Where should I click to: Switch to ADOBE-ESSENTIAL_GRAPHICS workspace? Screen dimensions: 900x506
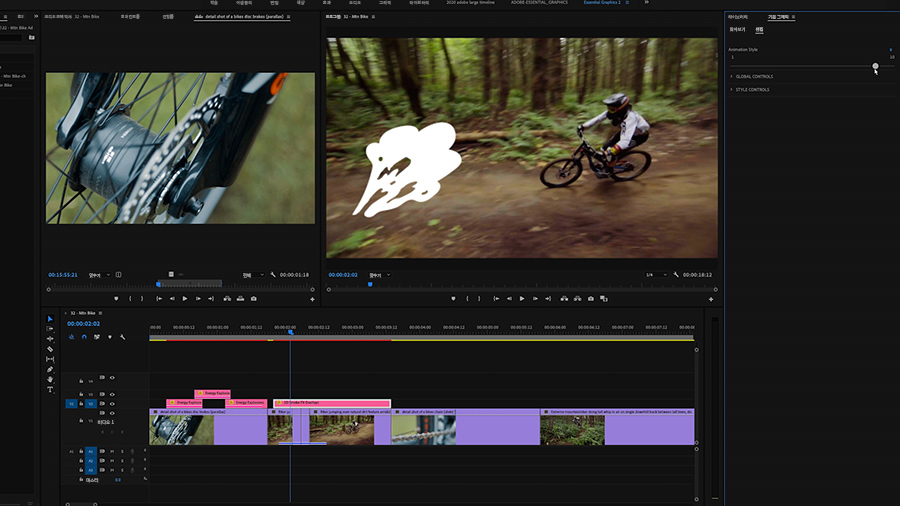[539, 2]
